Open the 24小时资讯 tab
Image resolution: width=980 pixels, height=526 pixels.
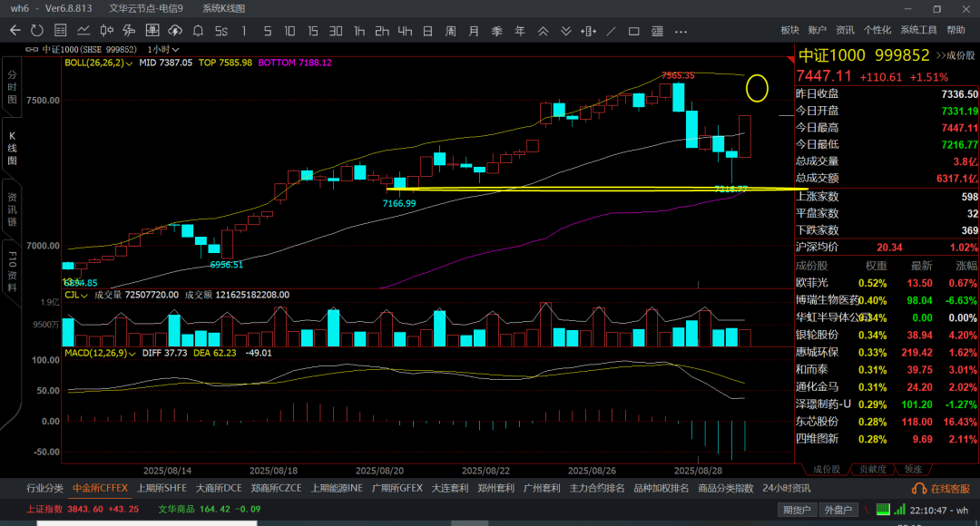786,489
